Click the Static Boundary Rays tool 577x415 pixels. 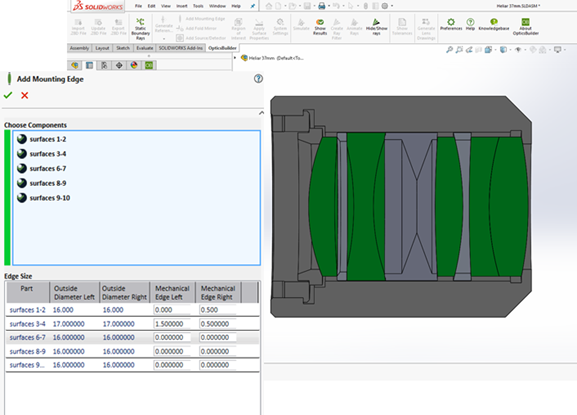coord(140,28)
